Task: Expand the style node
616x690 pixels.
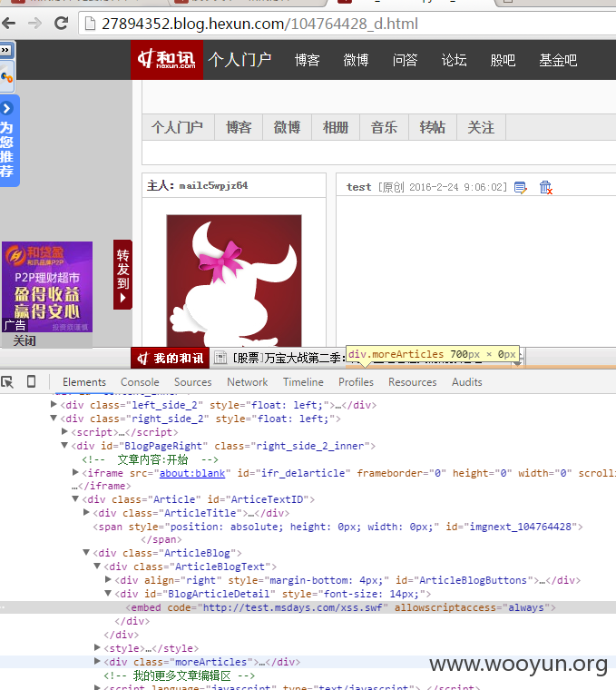Action: point(98,647)
